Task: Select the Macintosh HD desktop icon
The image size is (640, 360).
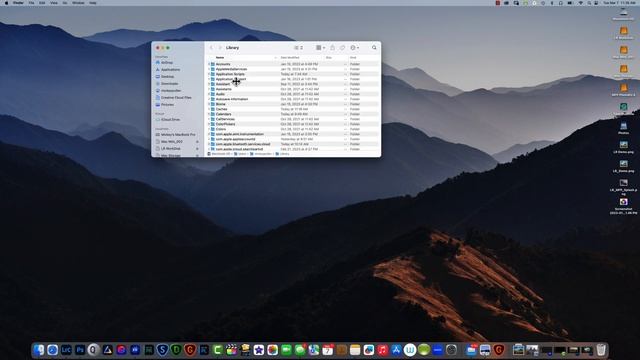Action: (623, 14)
